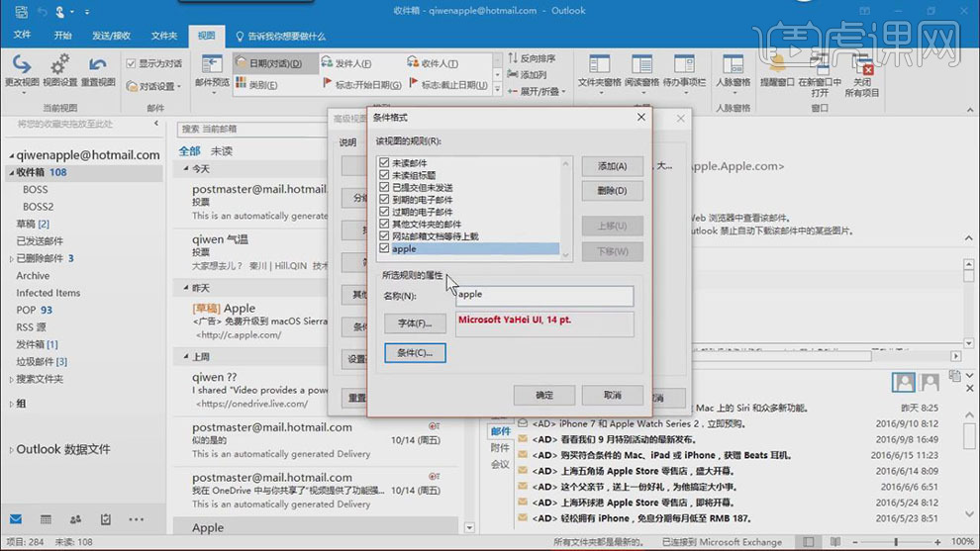The image size is (980, 551).
Task: Open the 字体(F)... font dialog button
Action: [x=415, y=323]
